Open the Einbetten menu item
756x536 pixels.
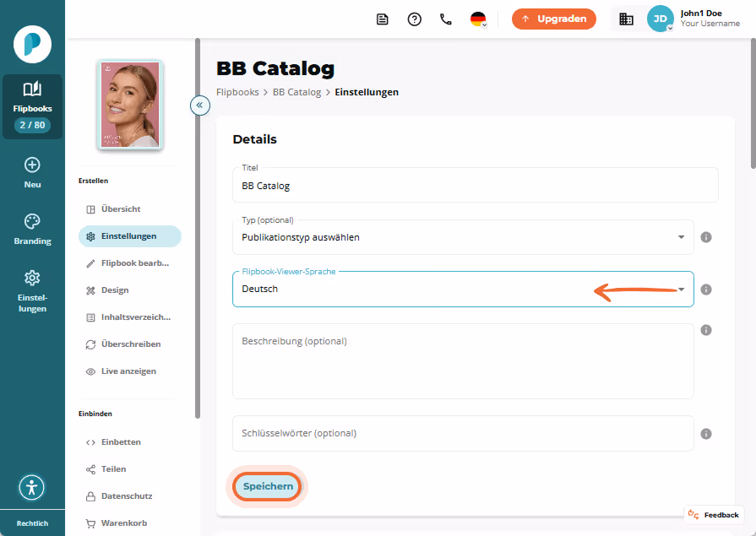(130, 442)
